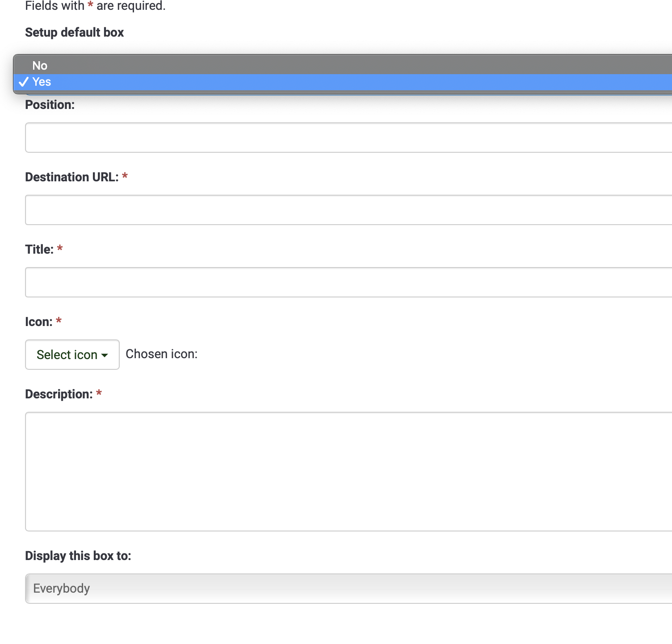This screenshot has height=644, width=672.
Task: Click the checkmark beside Yes
Action: (24, 82)
